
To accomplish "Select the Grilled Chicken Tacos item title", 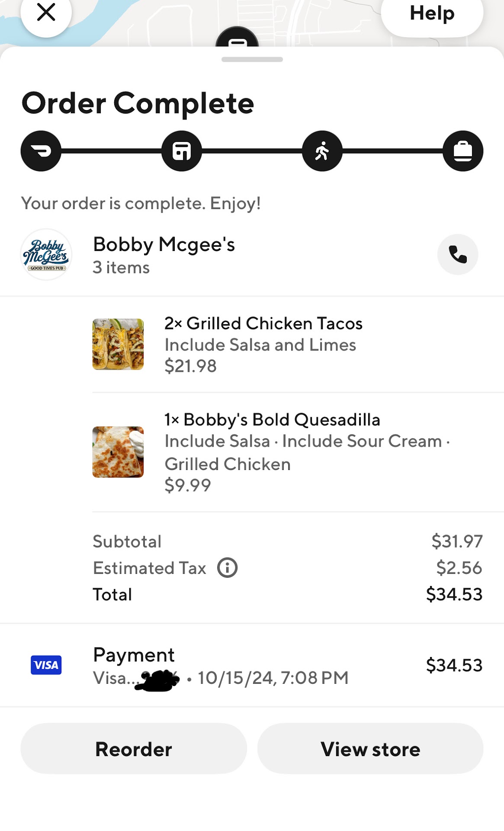I will point(263,323).
